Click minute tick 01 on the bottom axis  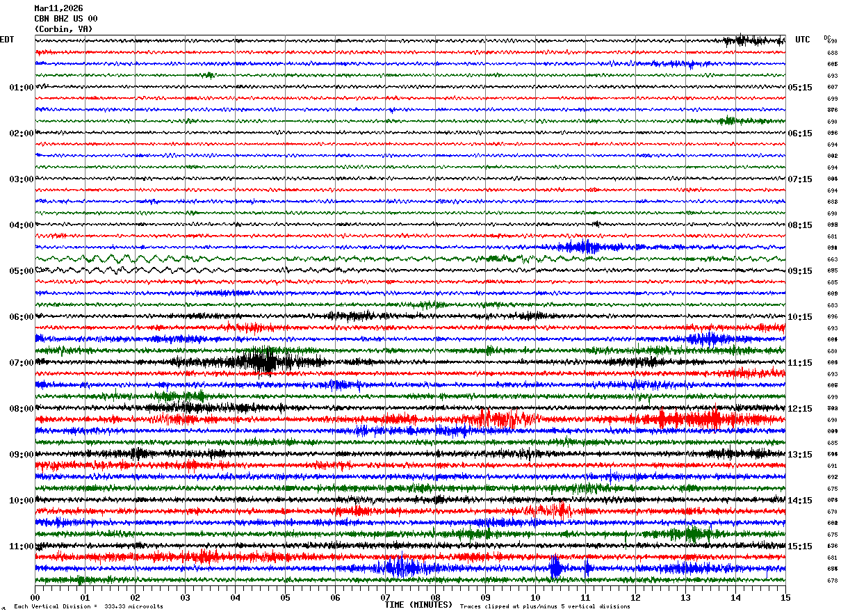[85, 597]
